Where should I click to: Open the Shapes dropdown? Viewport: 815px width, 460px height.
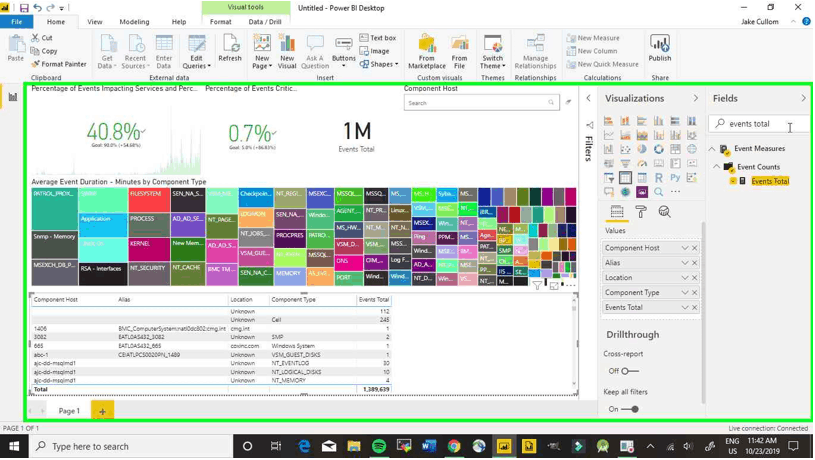(379, 64)
